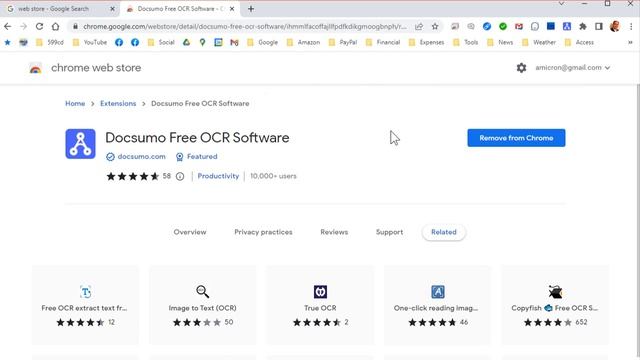Expand the amicron@gmail.com account dropdown
This screenshot has width=640, height=360.
[573, 68]
